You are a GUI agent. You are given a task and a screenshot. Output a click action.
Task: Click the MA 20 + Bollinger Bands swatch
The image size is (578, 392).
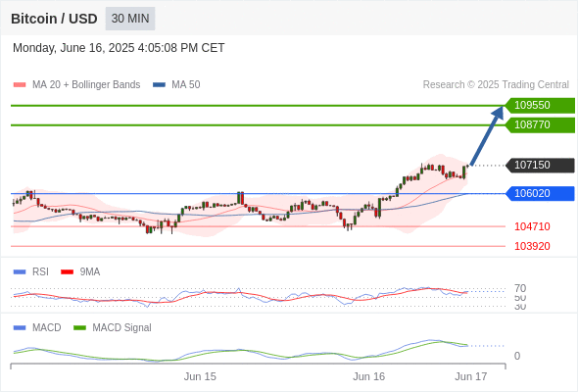point(20,85)
